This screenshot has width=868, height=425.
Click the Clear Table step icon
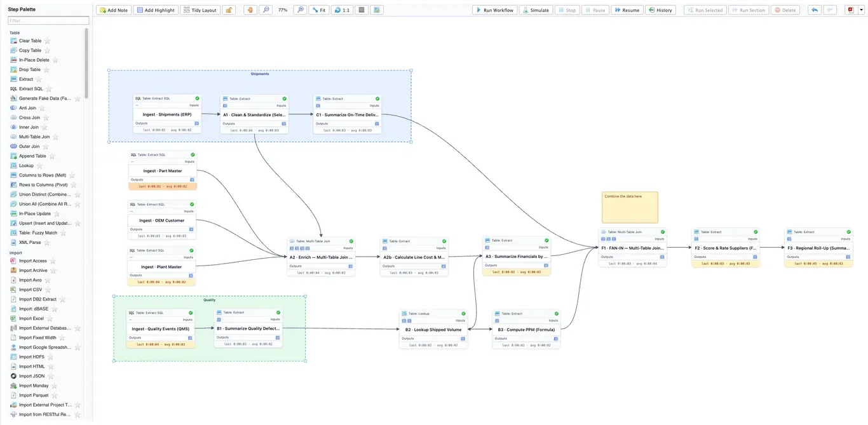pyautogui.click(x=13, y=41)
